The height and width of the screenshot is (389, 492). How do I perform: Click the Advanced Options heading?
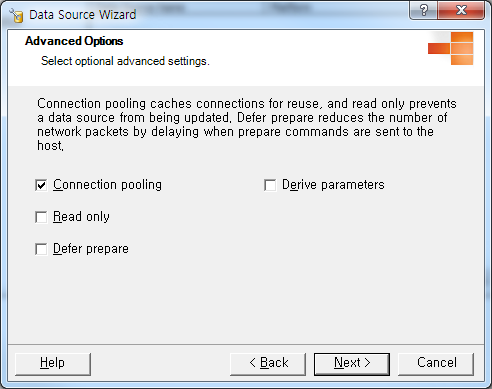(x=74, y=41)
